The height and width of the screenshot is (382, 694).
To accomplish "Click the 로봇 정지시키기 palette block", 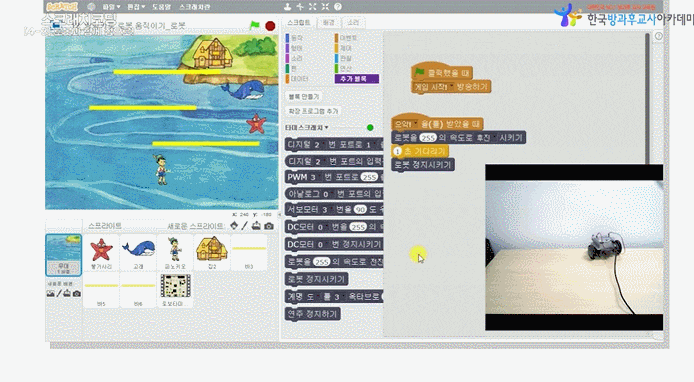I will pos(316,279).
